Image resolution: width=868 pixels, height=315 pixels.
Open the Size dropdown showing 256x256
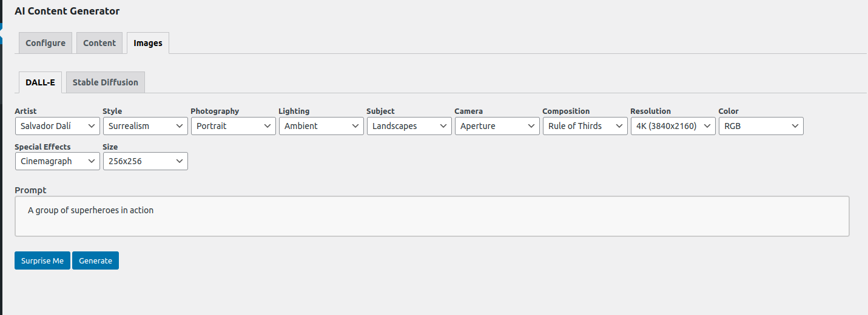[145, 161]
